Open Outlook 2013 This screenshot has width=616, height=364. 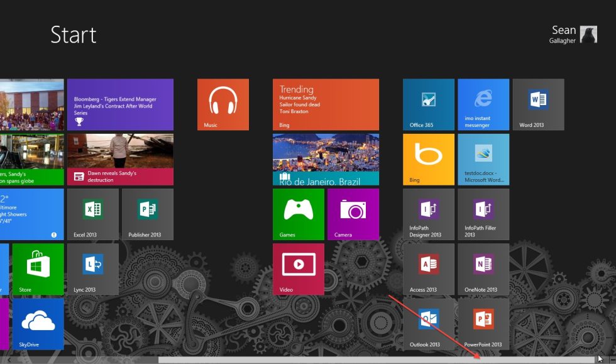(428, 324)
